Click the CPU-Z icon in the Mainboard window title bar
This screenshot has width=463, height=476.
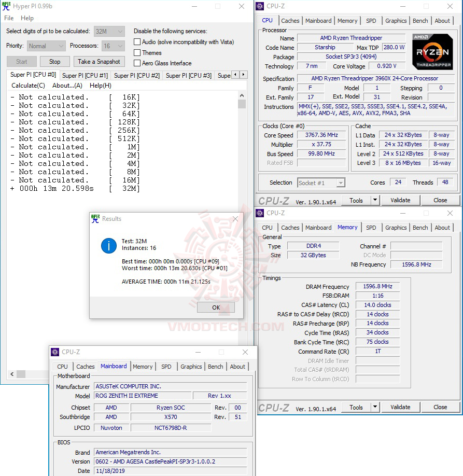tap(55, 352)
